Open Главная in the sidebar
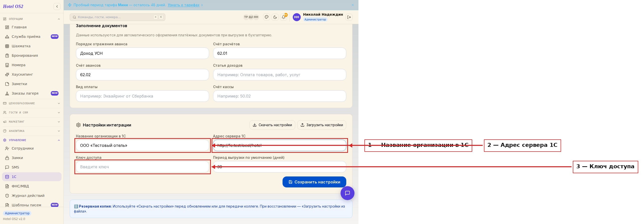Screen dimensions: 644x224 click(x=32, y=27)
